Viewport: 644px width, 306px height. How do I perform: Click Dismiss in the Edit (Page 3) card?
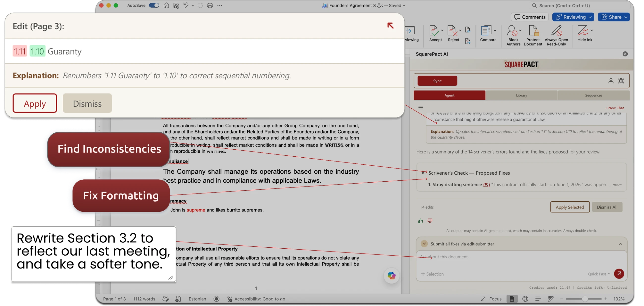coord(87,103)
